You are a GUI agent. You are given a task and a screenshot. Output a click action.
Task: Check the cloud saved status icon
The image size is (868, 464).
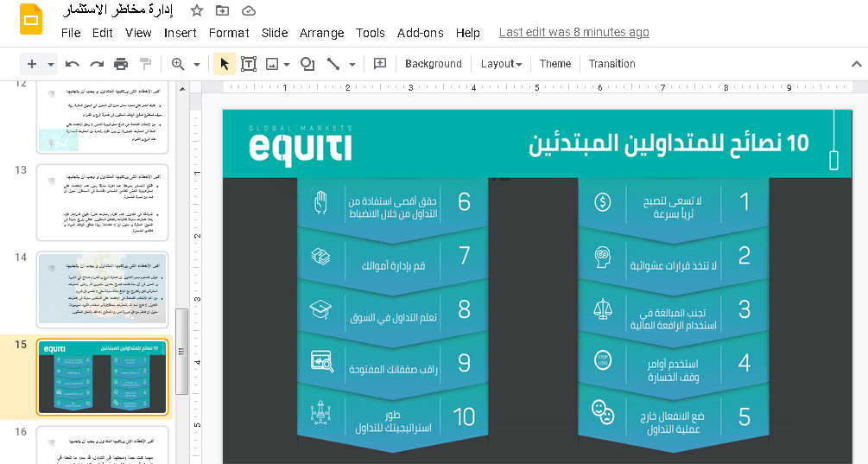click(x=249, y=10)
